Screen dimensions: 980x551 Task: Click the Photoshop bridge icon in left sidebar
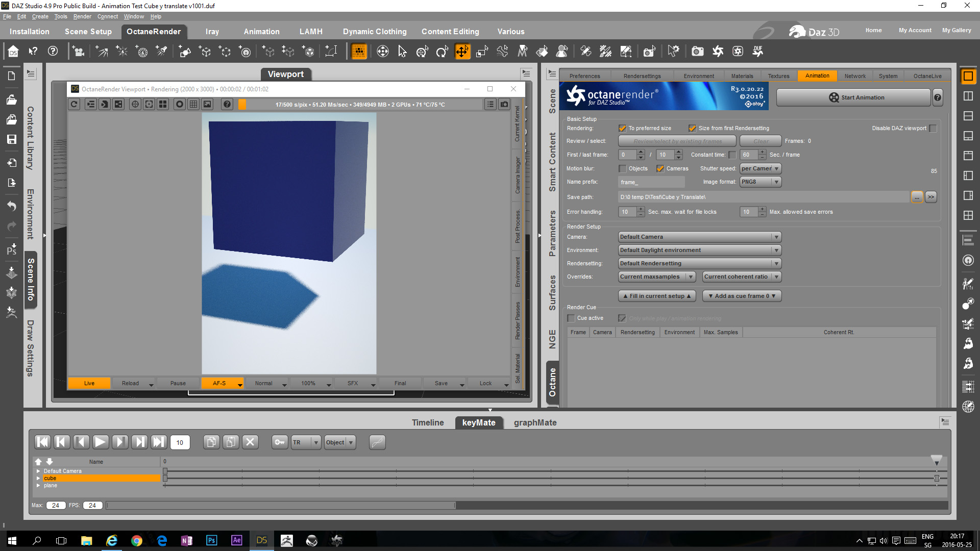tap(11, 249)
